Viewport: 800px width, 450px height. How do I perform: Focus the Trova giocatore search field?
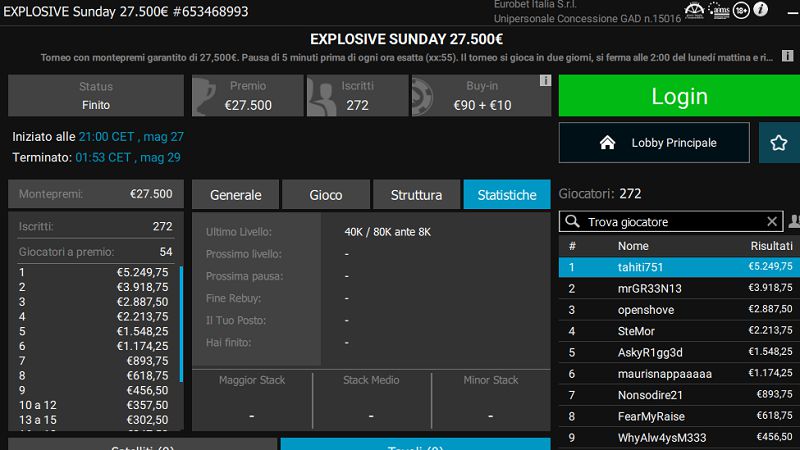coord(671,221)
